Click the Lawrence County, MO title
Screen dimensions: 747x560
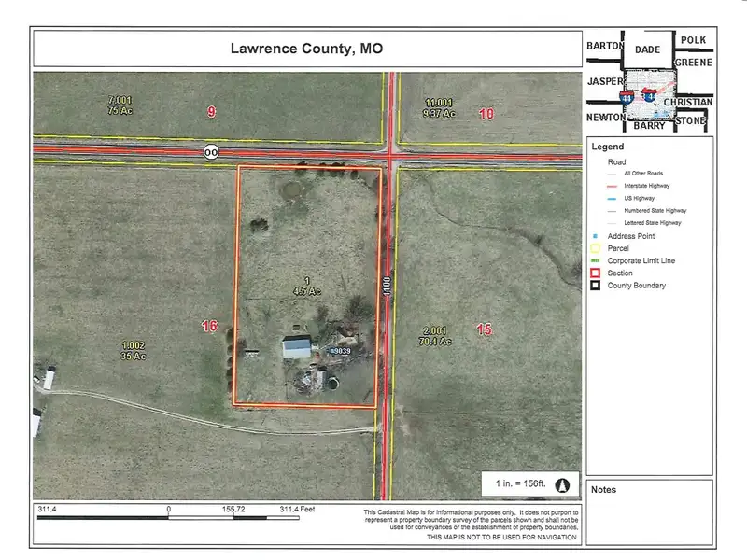(306, 49)
